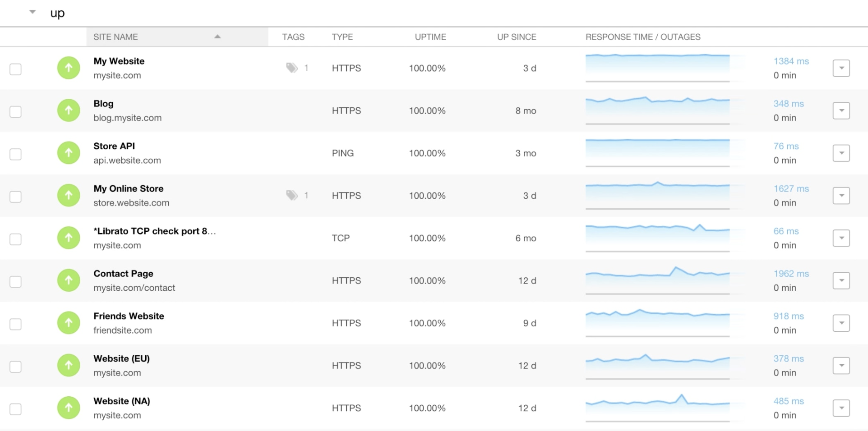This screenshot has width=868, height=431.
Task: Click the 1962 ms response time value
Action: 791,273
